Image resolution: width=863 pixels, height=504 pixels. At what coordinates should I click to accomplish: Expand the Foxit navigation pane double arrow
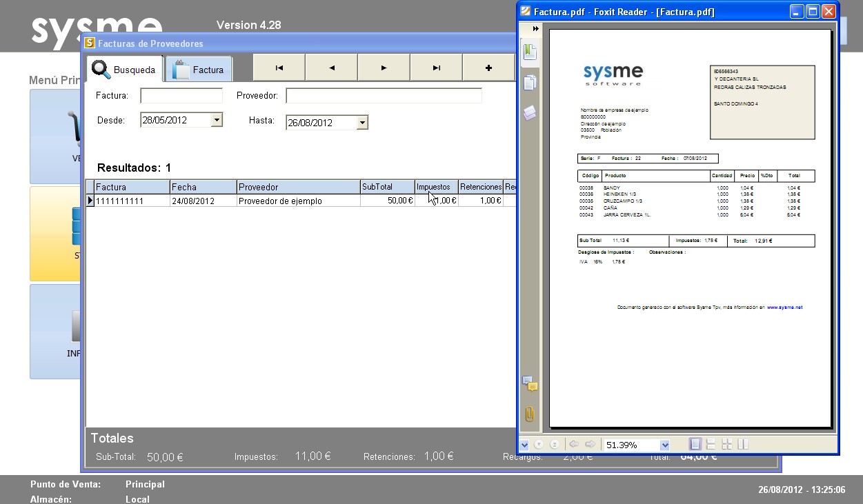tap(536, 29)
